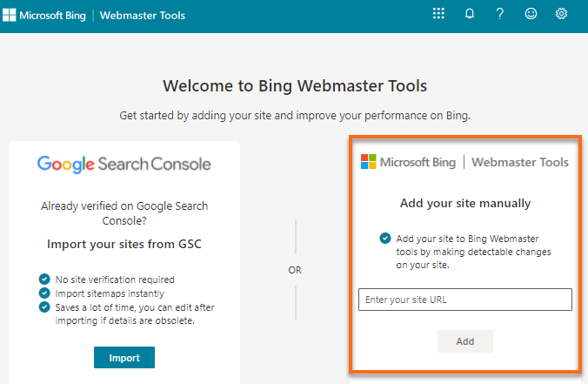Click Welcome to Bing Webmaster Tools heading
The width and height of the screenshot is (588, 384).
pyautogui.click(x=295, y=86)
